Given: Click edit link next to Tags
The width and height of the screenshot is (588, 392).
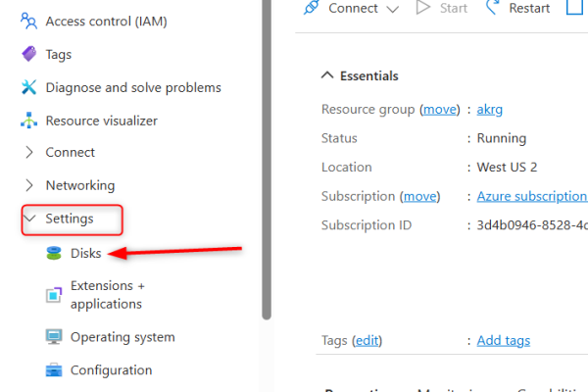Looking at the screenshot, I should tap(367, 340).
